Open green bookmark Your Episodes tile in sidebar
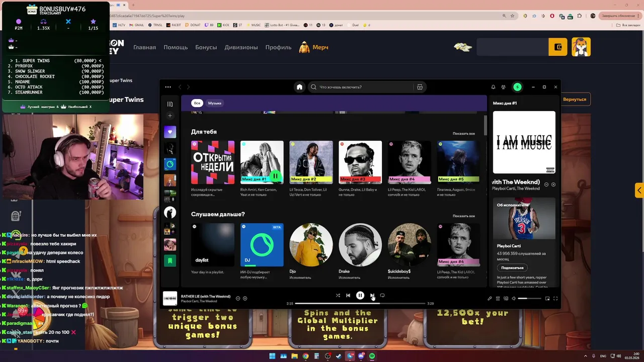The height and width of the screenshot is (362, 644). click(x=170, y=260)
